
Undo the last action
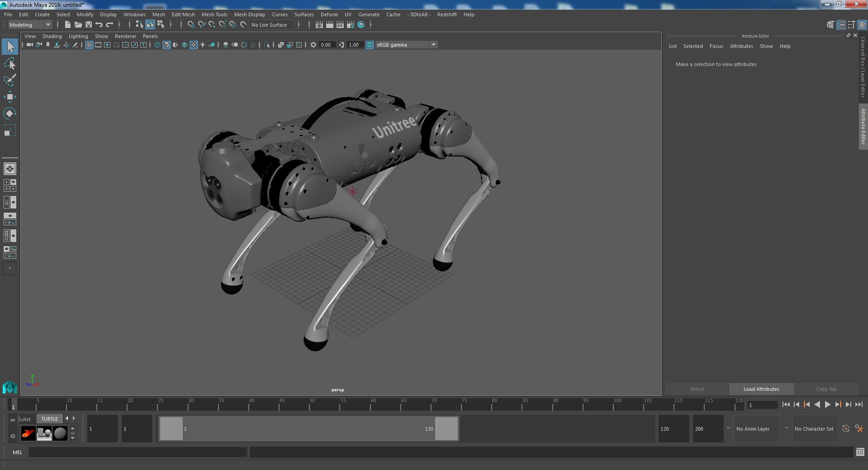coord(99,25)
